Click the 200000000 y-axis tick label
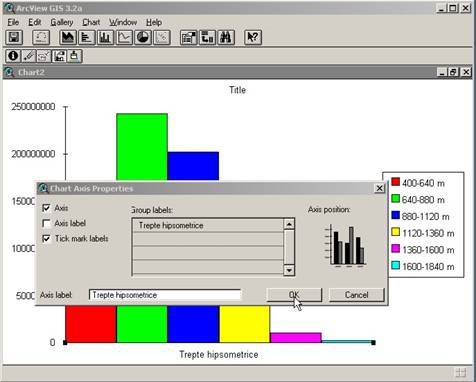 [x=33, y=154]
